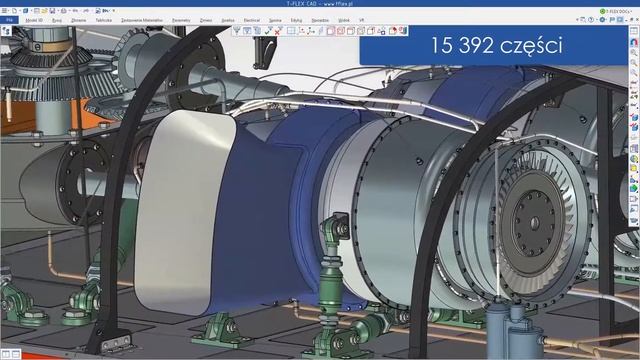
Task: Click the first magnifier zoom icon in right toolbar
Action: pos(634,53)
